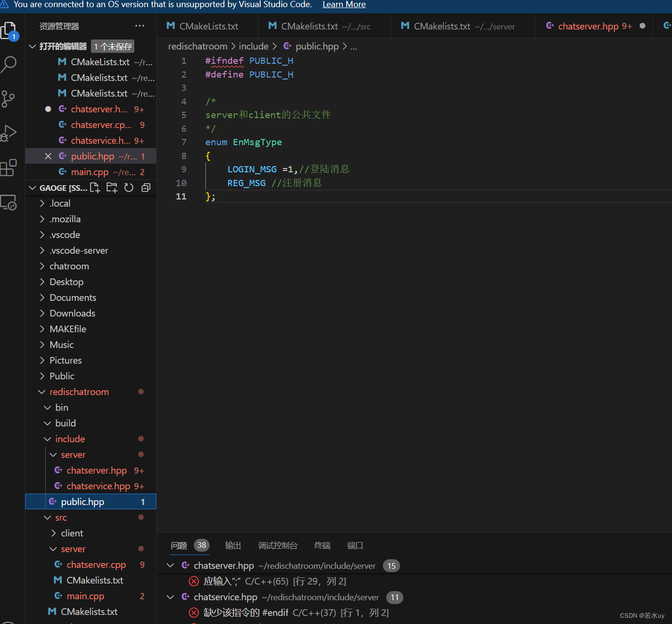Switch to CMakelists.txt server tab
The height and width of the screenshot is (624, 672).
462,26
